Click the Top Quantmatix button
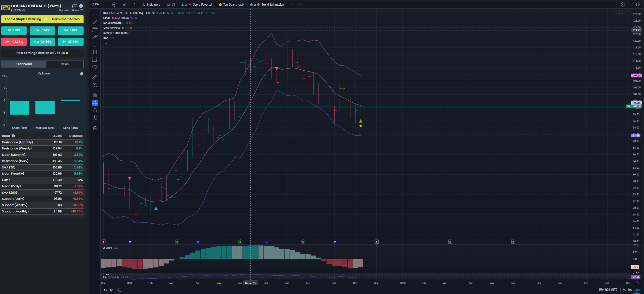644x294 pixels. pyautogui.click(x=231, y=4)
